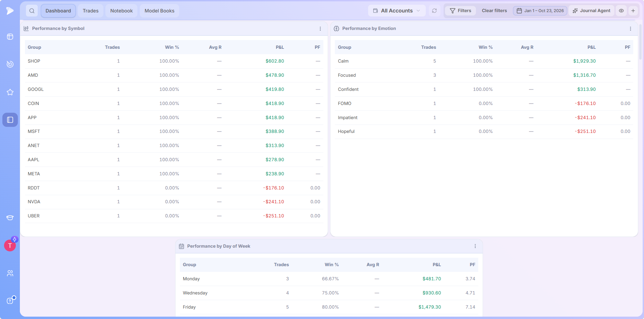Open the search icon button
Image resolution: width=644 pixels, height=319 pixels.
(x=32, y=11)
